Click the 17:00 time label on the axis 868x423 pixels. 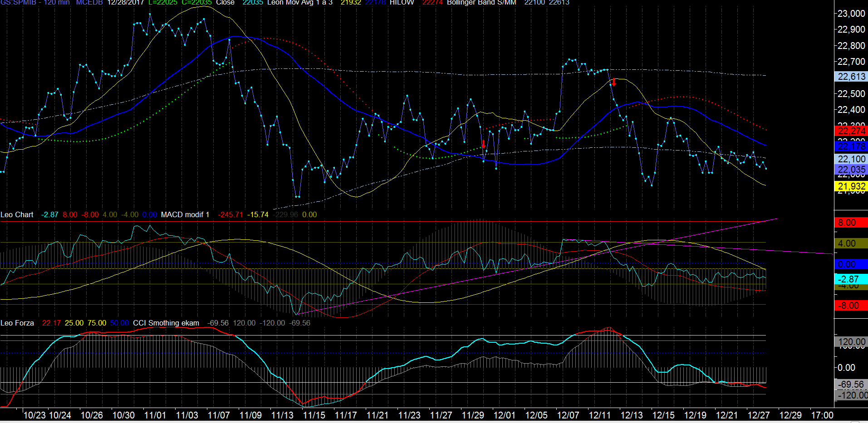click(x=822, y=415)
